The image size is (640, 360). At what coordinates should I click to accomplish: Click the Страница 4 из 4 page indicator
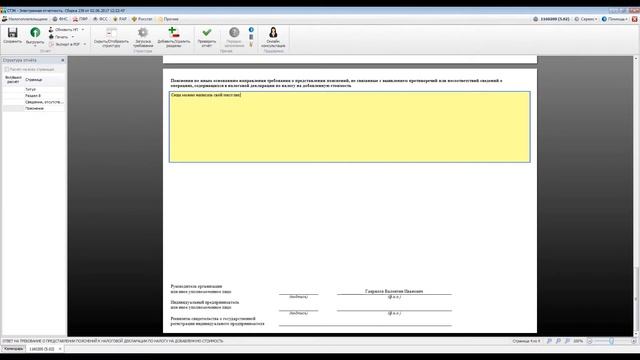526,341
